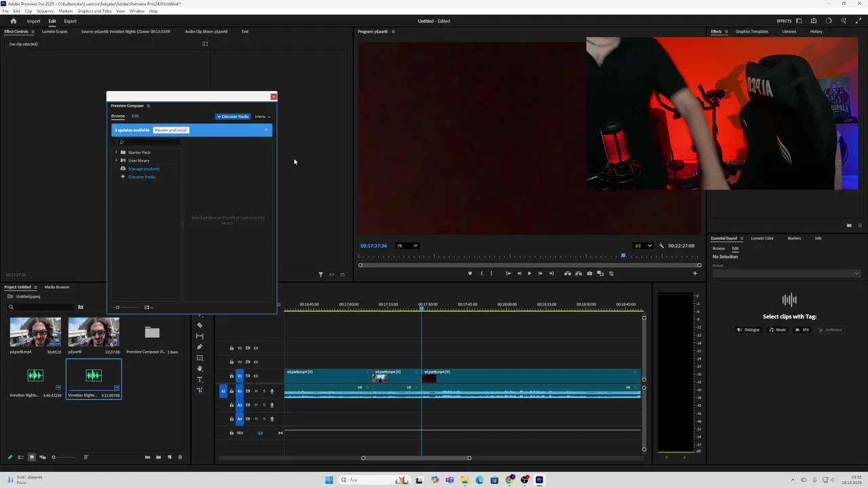Step forward one frame in the Program monitor

(540, 273)
